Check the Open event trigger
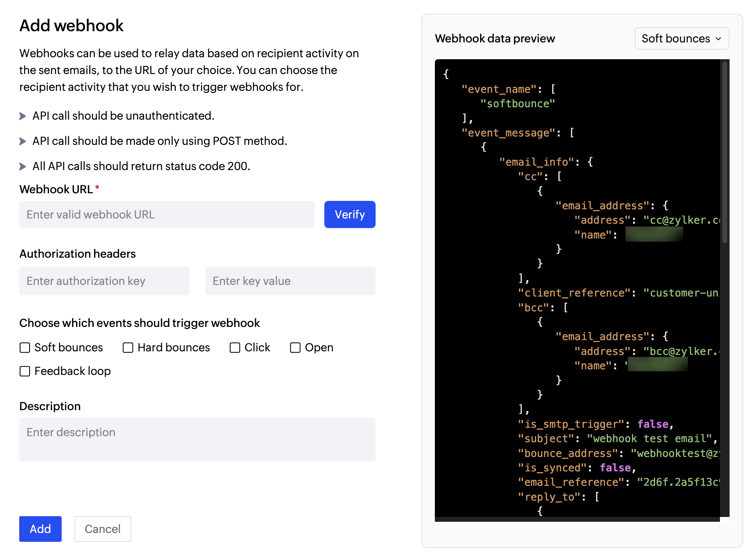The height and width of the screenshot is (557, 756). [x=296, y=348]
